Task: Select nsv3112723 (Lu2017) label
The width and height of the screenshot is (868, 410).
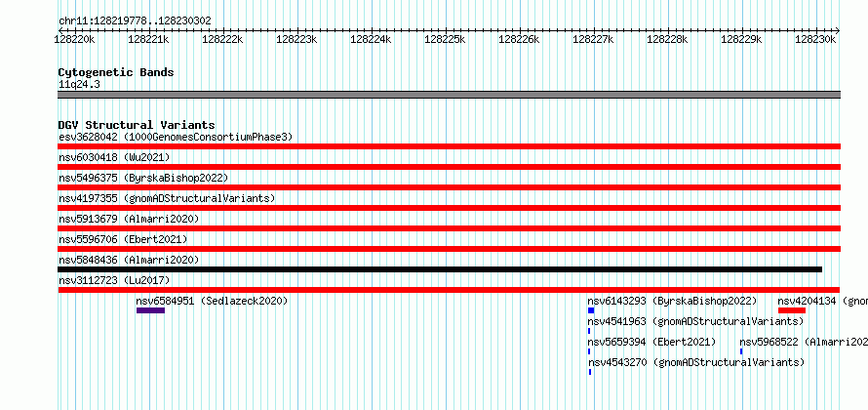Action: coord(114,280)
